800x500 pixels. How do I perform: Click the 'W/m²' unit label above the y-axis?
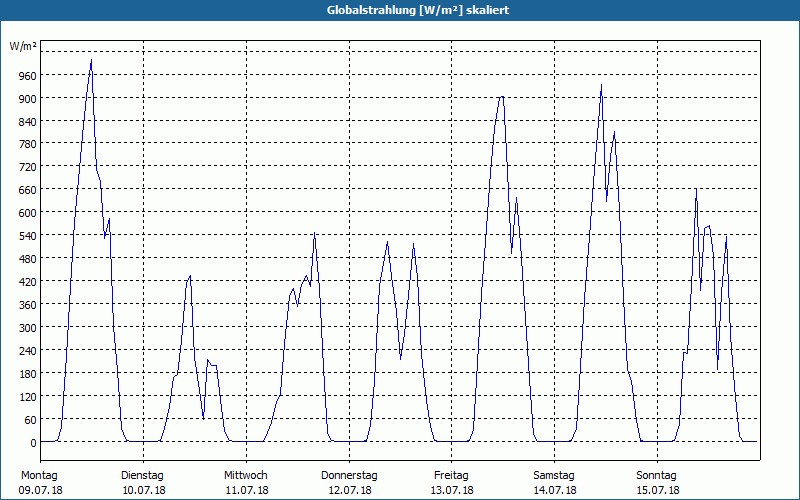[x=23, y=46]
